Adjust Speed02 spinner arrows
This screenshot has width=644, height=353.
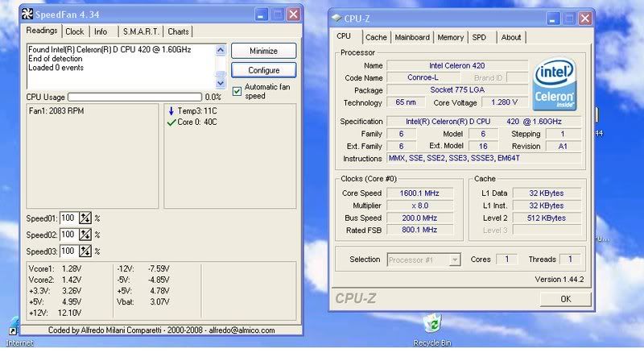pyautogui.click(x=85, y=235)
